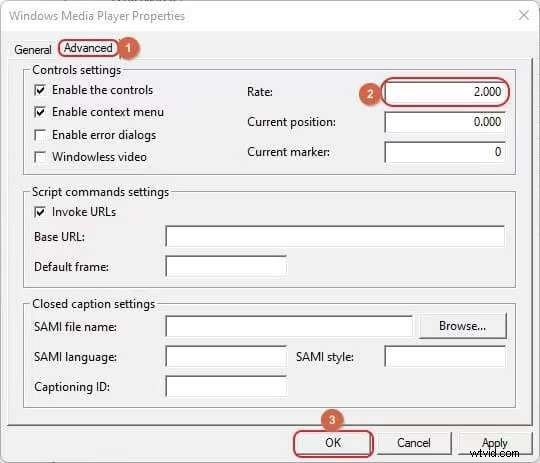Viewport: 540px width, 463px height.
Task: Click the SAMI style field
Action: (445, 357)
